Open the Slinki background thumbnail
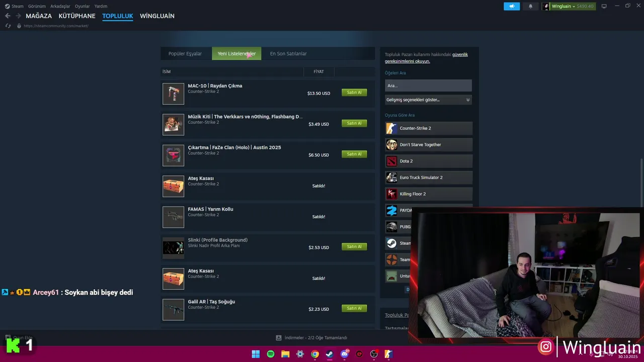 (173, 248)
